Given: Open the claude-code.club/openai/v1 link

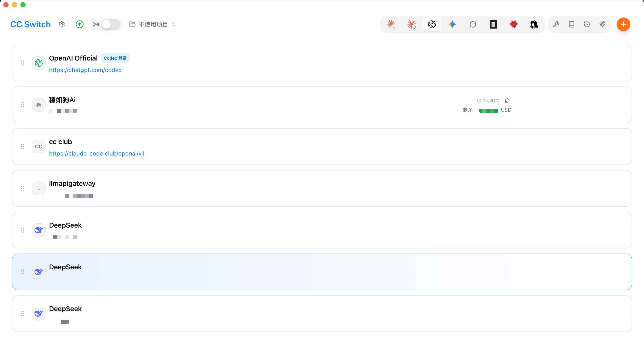Looking at the screenshot, I should (96, 153).
